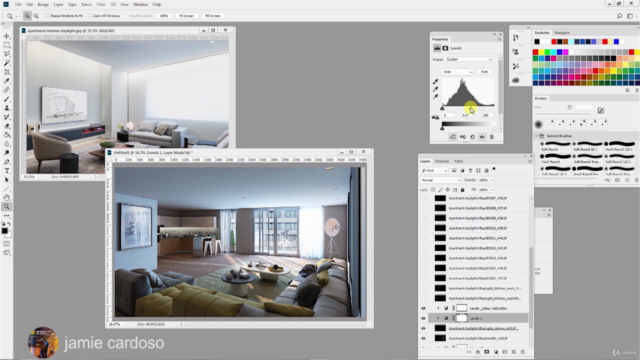Click the Zoom Out magnifier in options bar
Viewport: 640px width, 360px height.
[36, 16]
